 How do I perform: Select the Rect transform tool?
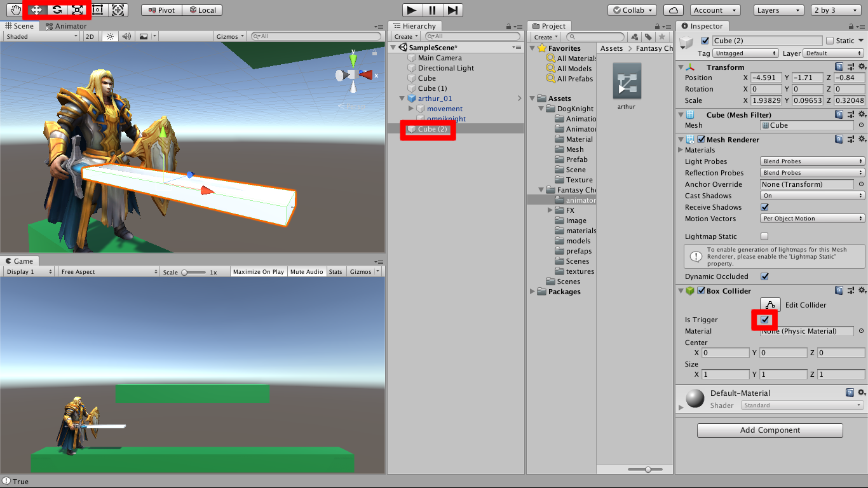tap(97, 10)
